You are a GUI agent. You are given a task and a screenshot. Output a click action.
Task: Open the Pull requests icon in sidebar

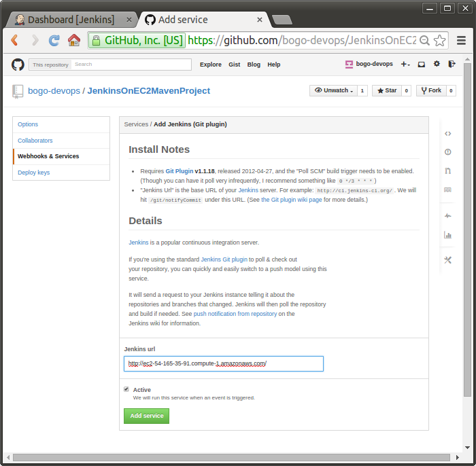click(447, 171)
